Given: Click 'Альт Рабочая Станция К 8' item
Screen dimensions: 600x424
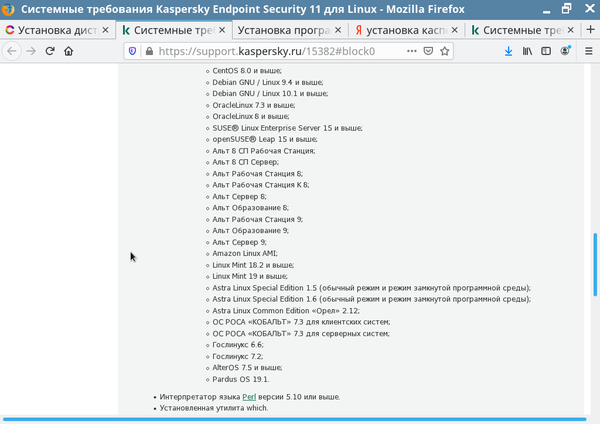Looking at the screenshot, I should 261,185.
